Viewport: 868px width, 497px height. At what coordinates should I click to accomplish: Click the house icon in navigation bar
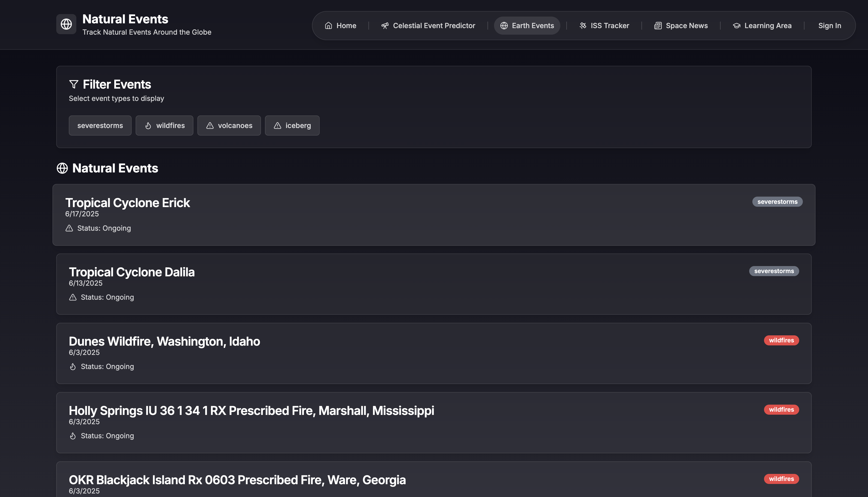click(328, 26)
